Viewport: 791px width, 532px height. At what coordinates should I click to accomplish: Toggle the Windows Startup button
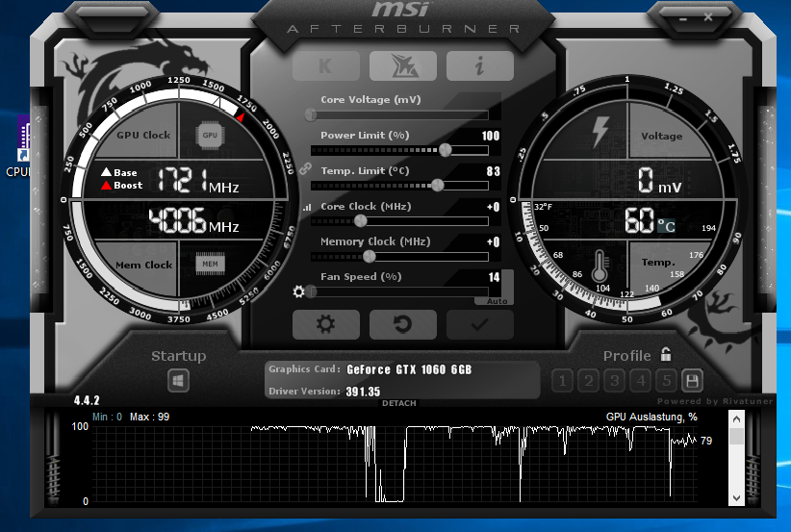click(178, 381)
